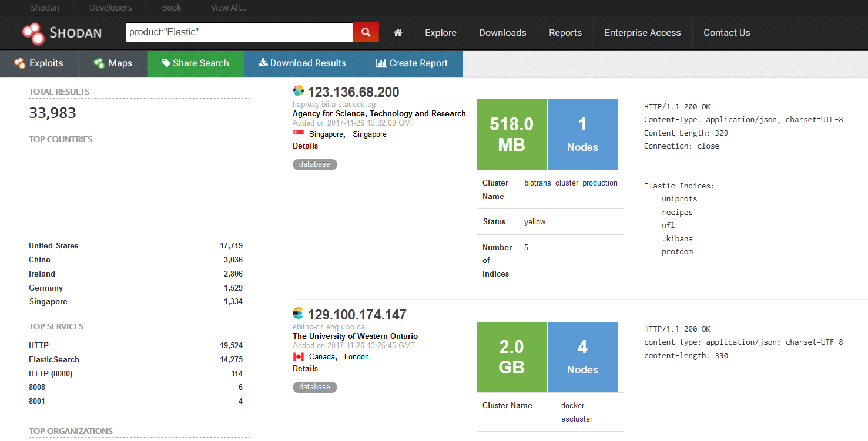Filter by service HTTP
This screenshot has height=441, width=868.
pyautogui.click(x=39, y=345)
